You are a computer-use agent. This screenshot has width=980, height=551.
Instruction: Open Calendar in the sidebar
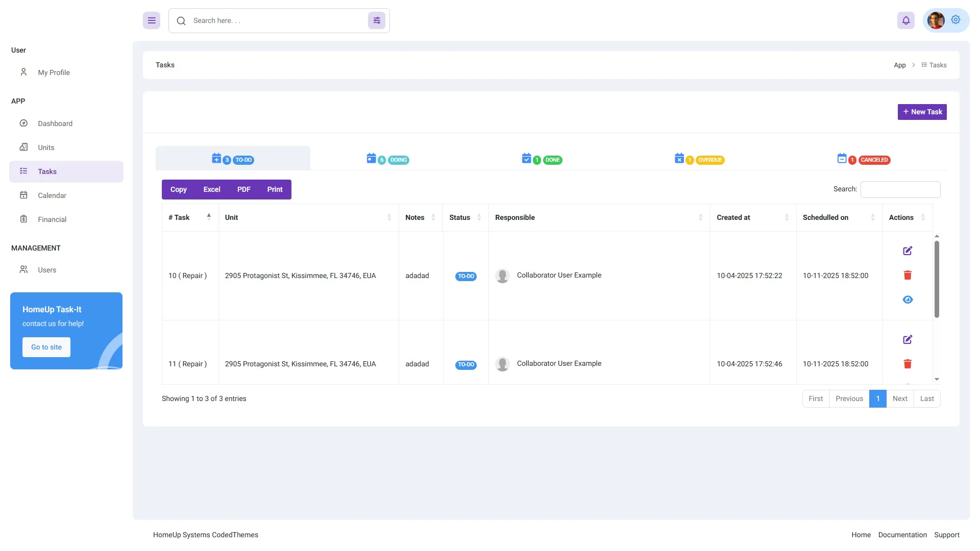click(x=66, y=195)
